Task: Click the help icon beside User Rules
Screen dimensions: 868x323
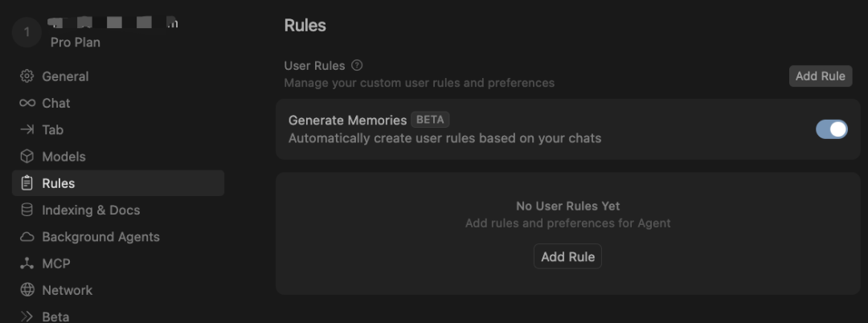Action: [x=357, y=65]
